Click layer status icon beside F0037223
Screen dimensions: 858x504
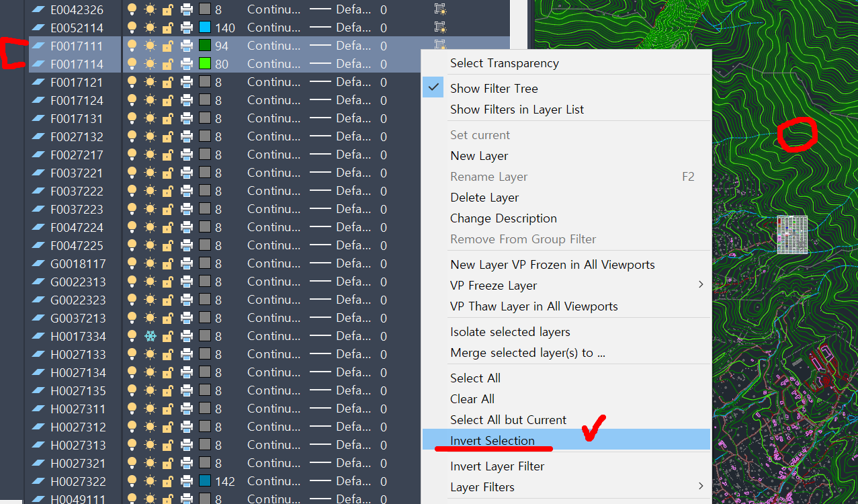tap(39, 209)
